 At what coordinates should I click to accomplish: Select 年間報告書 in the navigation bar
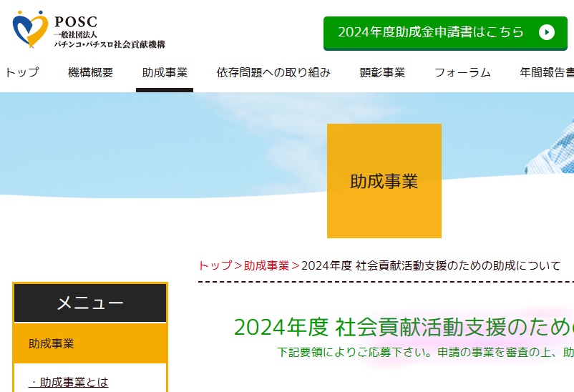(548, 72)
